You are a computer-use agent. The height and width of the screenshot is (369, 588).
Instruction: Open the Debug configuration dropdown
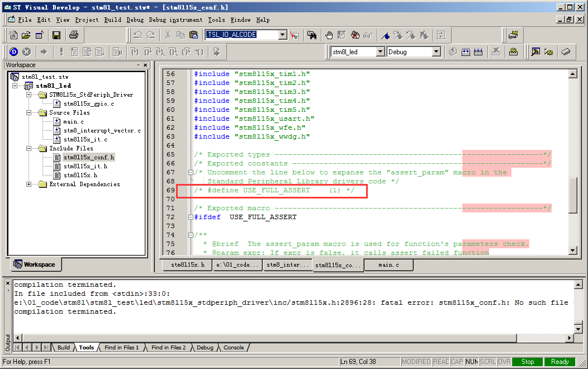[437, 52]
